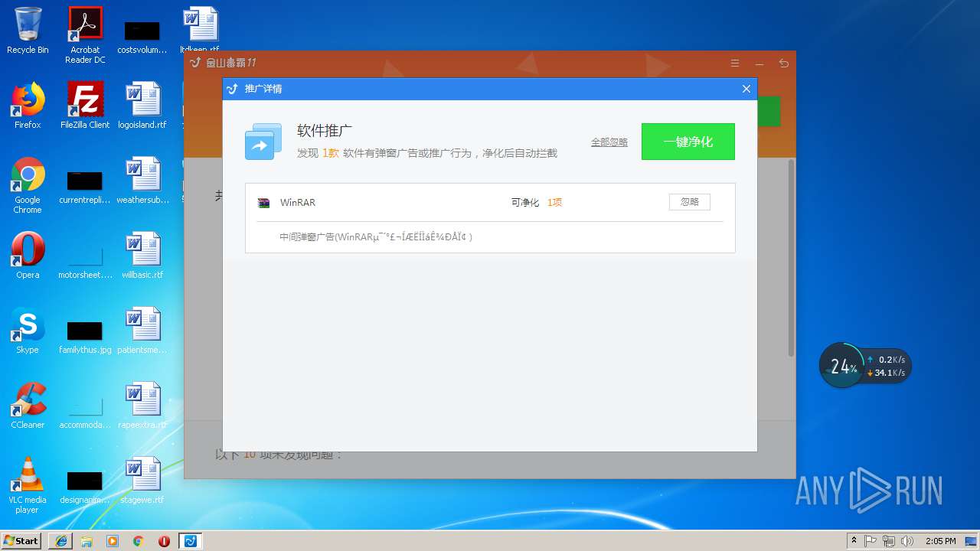The height and width of the screenshot is (551, 980).
Task: Minimize the 金山毒霸 window
Action: coord(759,64)
